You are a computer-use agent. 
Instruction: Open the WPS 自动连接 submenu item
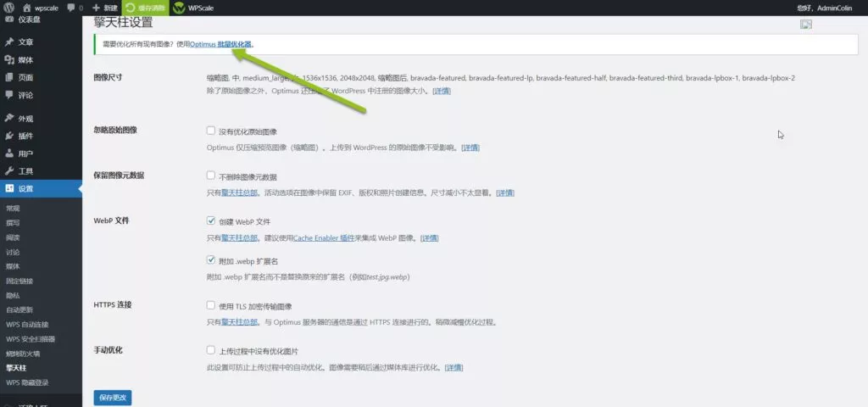(x=27, y=325)
